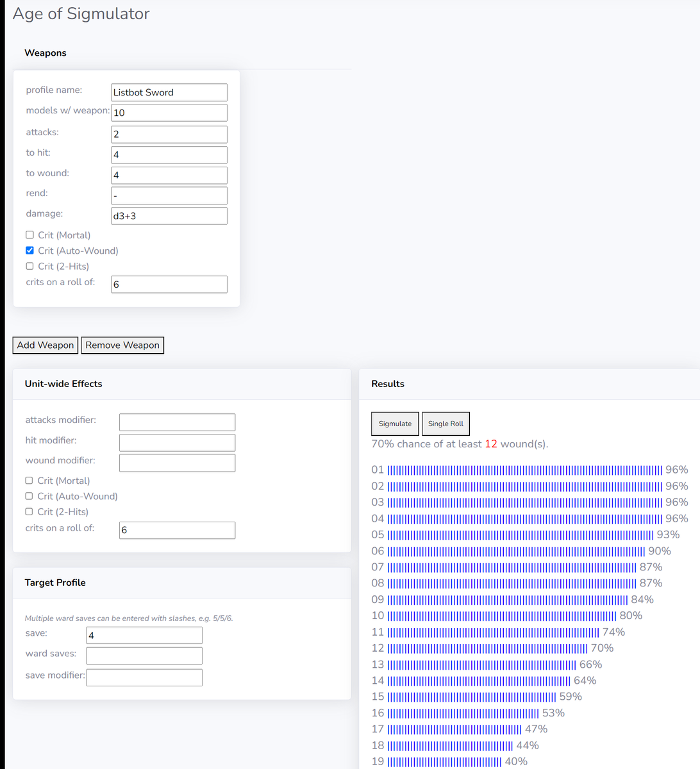Click the wound modifier field

coord(177,463)
